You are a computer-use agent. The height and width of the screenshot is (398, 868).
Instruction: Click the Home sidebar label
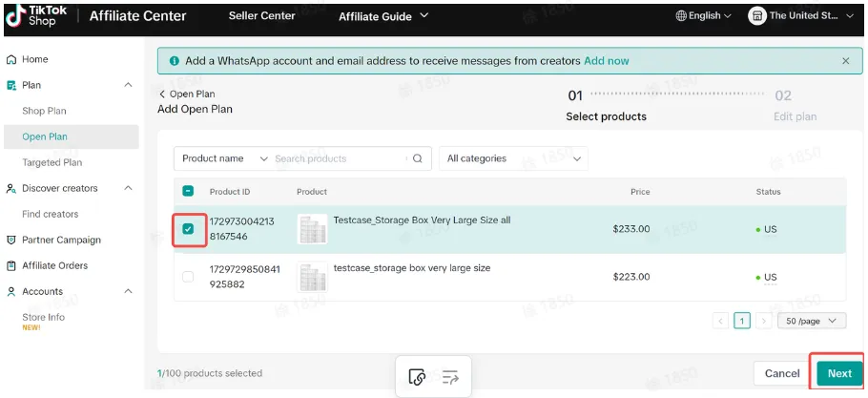(x=35, y=59)
